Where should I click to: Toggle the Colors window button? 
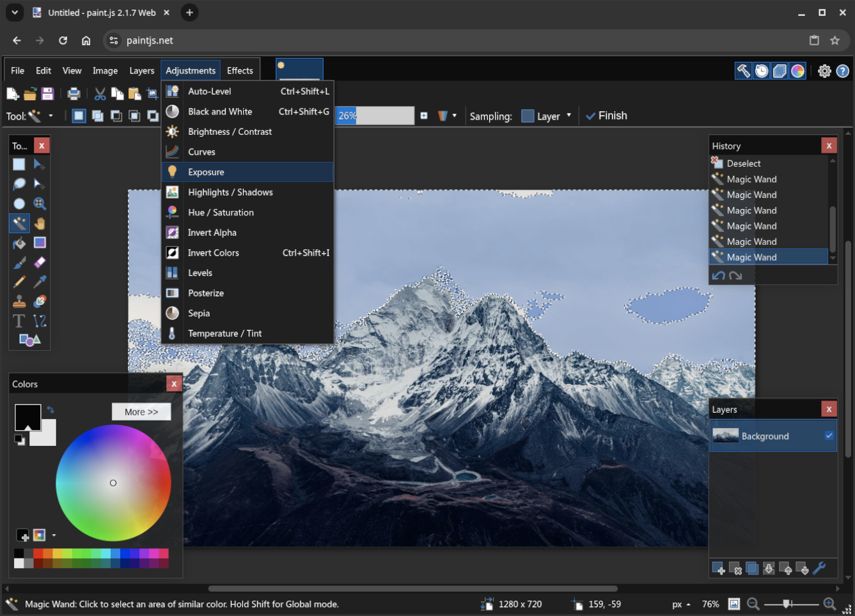pos(797,71)
